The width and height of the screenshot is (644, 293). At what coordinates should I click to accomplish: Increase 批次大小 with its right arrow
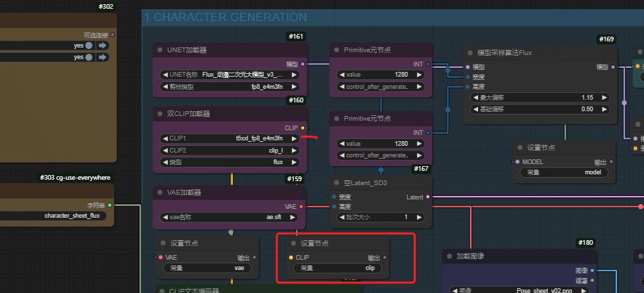point(418,217)
